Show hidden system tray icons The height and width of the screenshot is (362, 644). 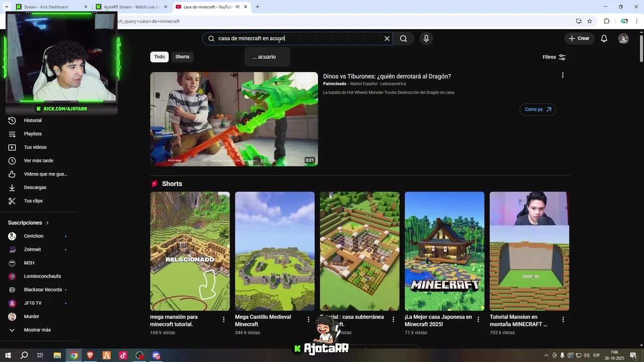[546, 355]
